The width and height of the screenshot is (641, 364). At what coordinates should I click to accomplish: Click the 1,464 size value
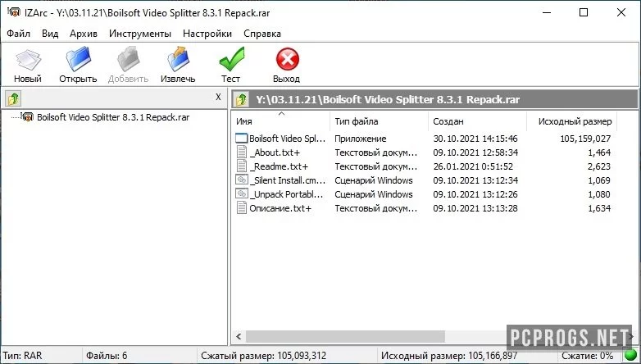click(599, 152)
